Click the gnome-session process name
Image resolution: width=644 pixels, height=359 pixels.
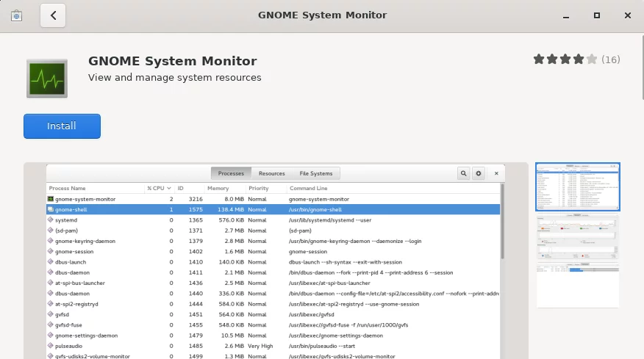point(74,252)
